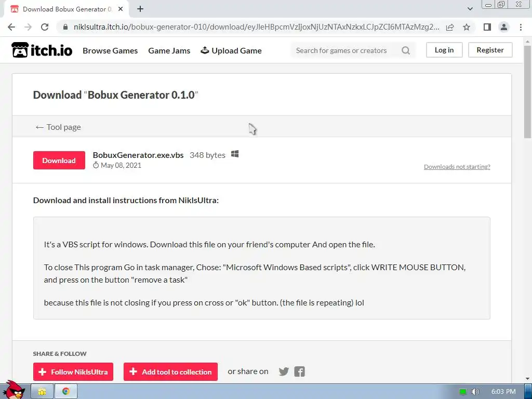Click the May 08, 2021 date

(121, 165)
